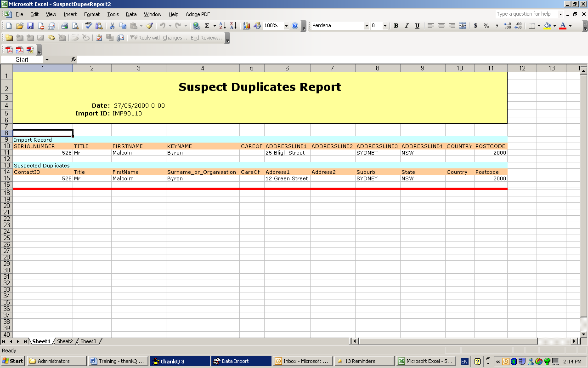Paste clipboard contents

[134, 26]
